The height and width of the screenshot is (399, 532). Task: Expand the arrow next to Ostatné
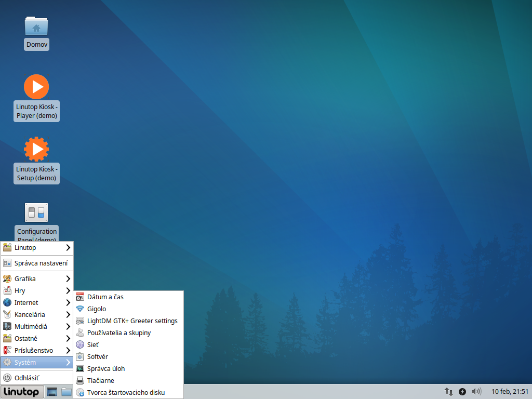coord(68,339)
